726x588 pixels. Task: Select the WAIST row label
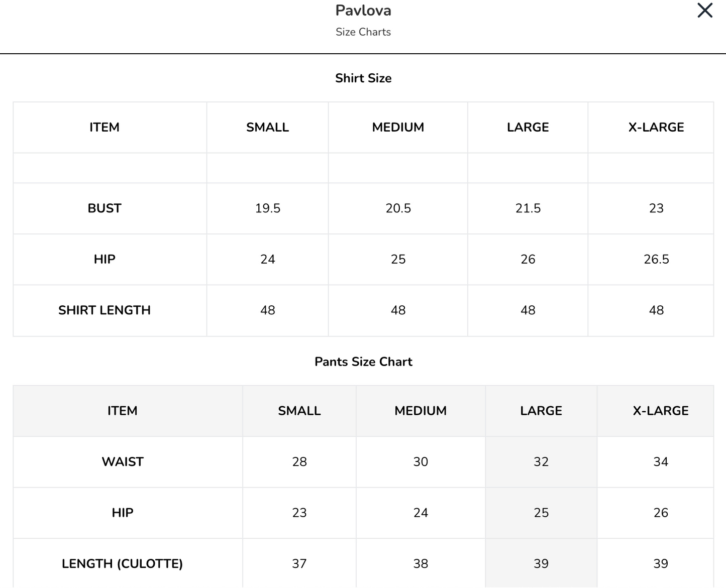pos(123,461)
